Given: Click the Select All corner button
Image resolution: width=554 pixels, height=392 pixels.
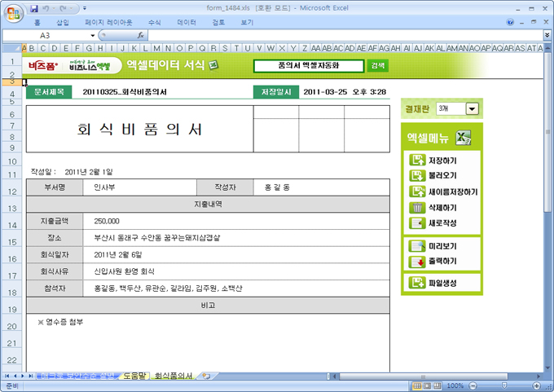Looking at the screenshot, I should (x=11, y=48).
